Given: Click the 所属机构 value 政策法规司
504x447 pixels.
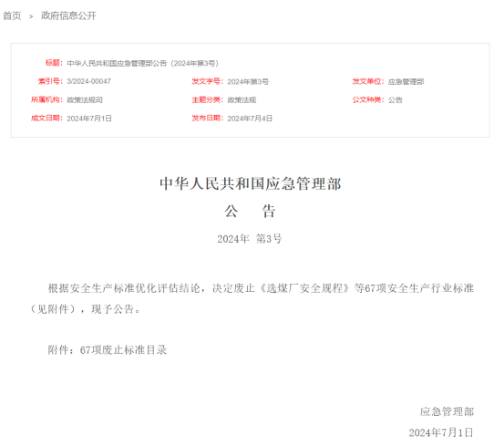Looking at the screenshot, I should click(x=85, y=100).
